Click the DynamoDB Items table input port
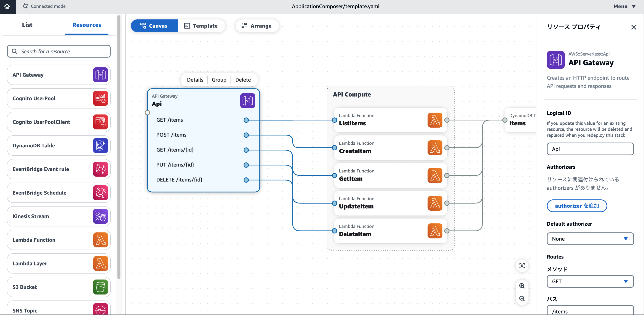The image size is (644, 315). (x=505, y=120)
